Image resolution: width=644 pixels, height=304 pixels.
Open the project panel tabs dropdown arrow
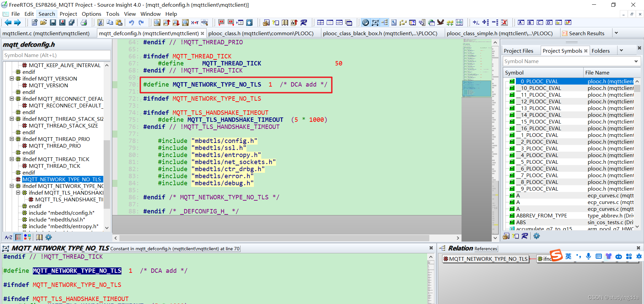pyautogui.click(x=621, y=50)
